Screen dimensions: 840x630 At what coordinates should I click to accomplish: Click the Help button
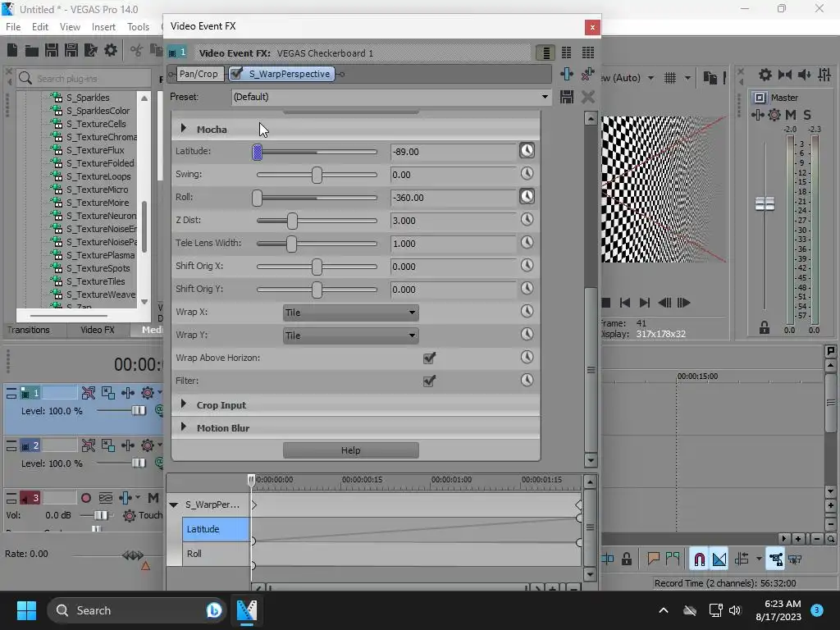(351, 450)
